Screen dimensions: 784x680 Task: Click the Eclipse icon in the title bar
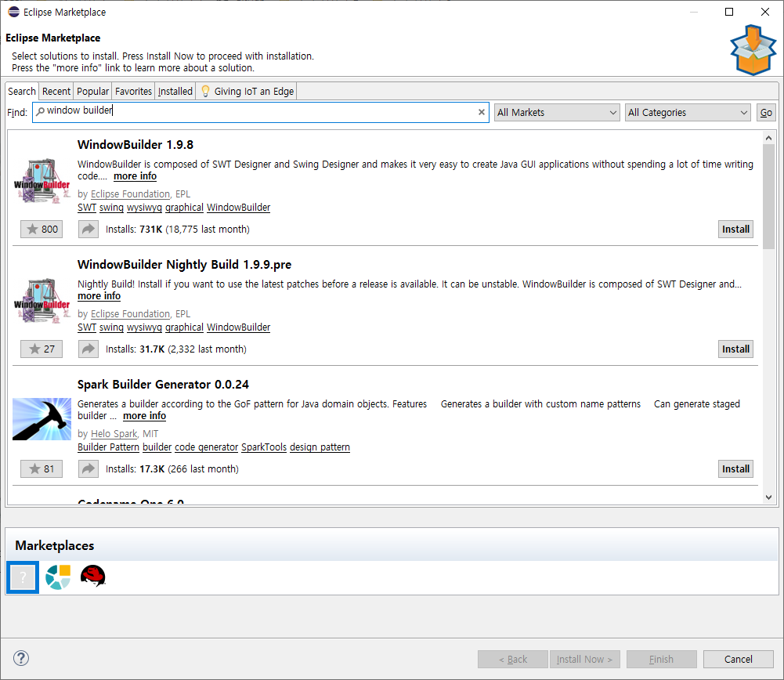(13, 12)
